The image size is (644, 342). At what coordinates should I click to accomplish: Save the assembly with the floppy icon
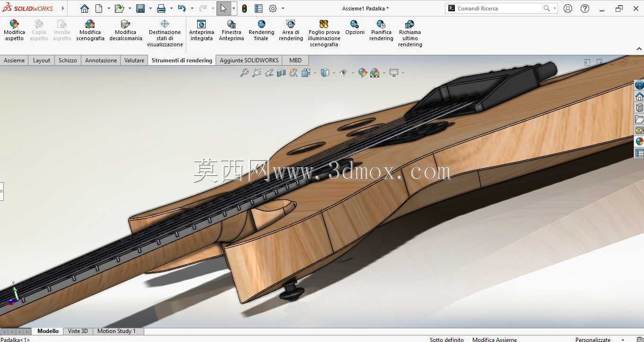pos(140,9)
